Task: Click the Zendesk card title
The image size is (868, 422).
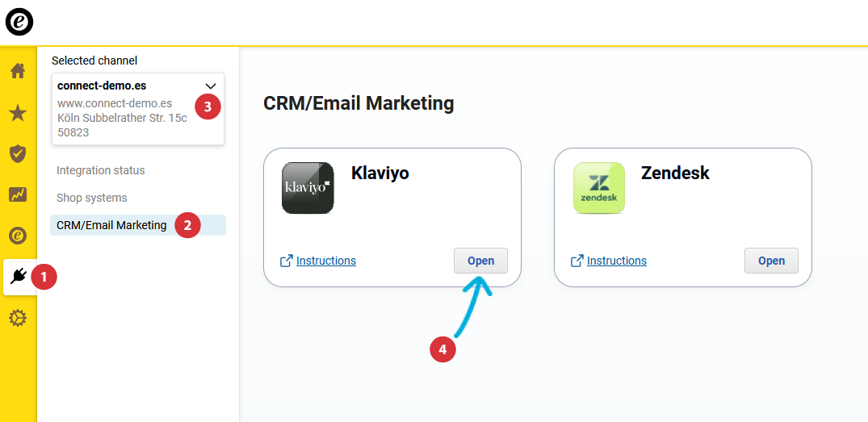Action: [675, 173]
